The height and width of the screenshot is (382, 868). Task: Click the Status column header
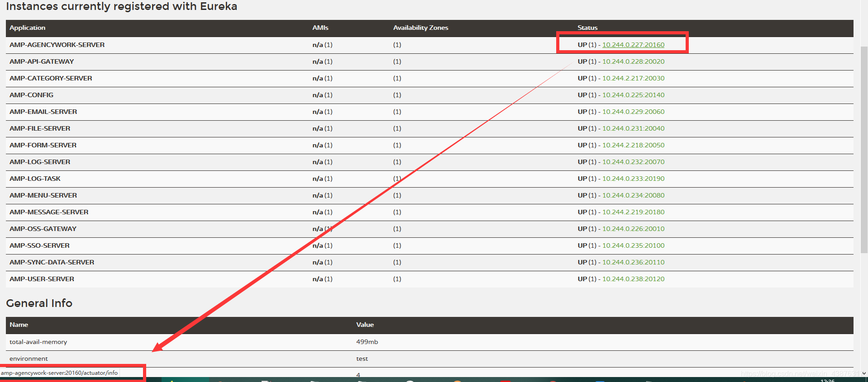click(587, 28)
